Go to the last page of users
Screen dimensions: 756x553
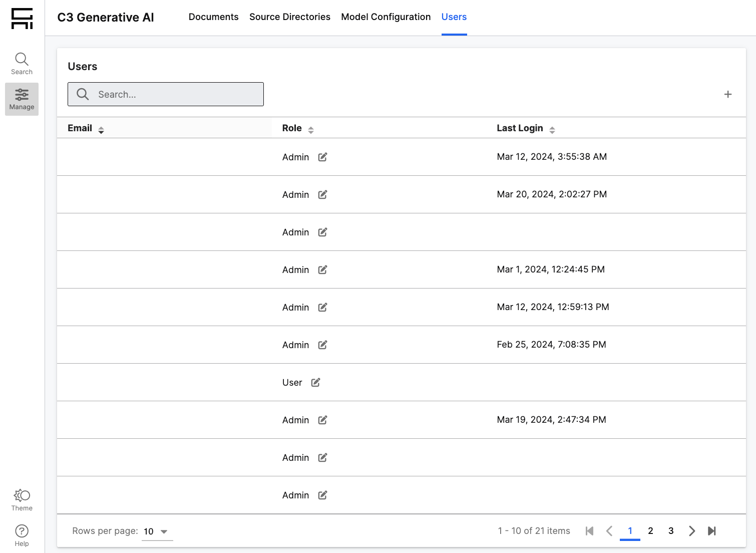711,531
